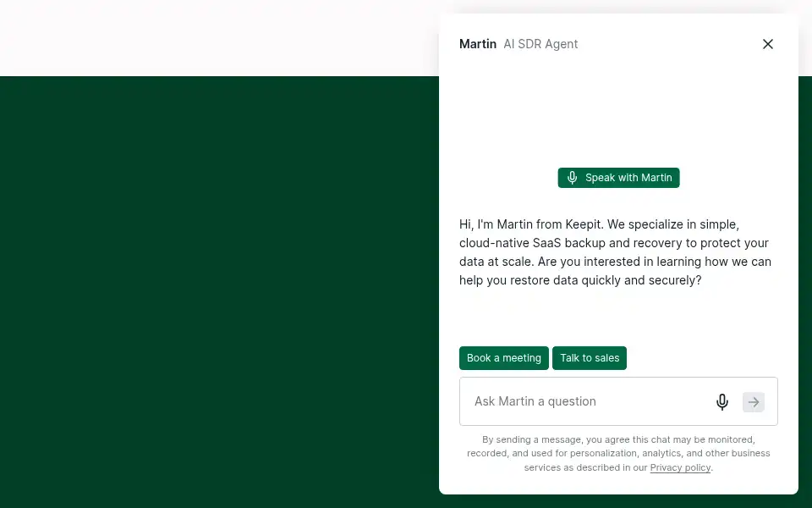Click the 'AI SDR Agent' label

pos(540,44)
